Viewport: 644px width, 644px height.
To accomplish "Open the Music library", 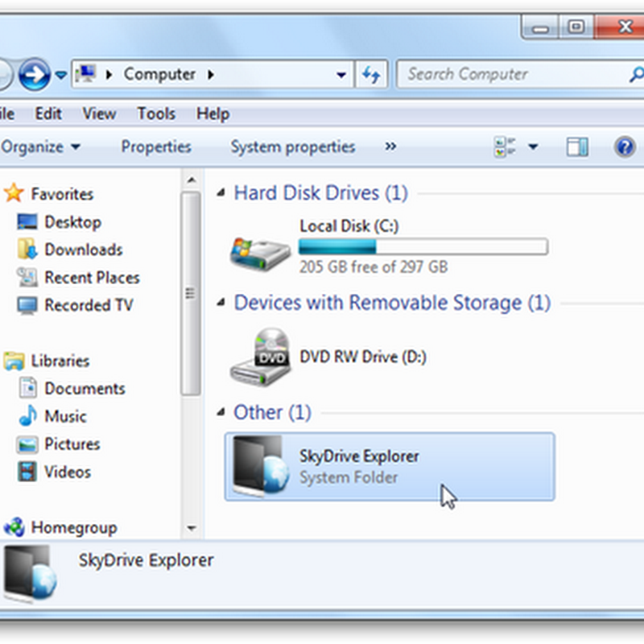I will point(65,416).
